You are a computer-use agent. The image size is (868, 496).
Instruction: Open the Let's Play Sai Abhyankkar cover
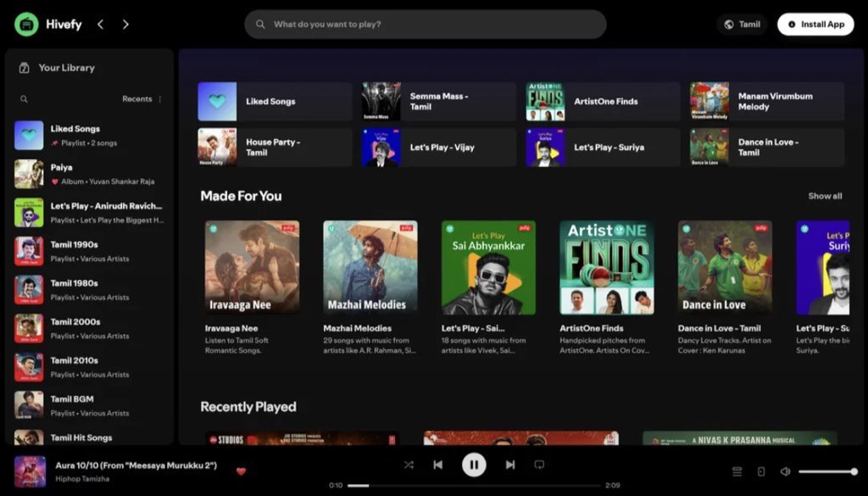488,267
